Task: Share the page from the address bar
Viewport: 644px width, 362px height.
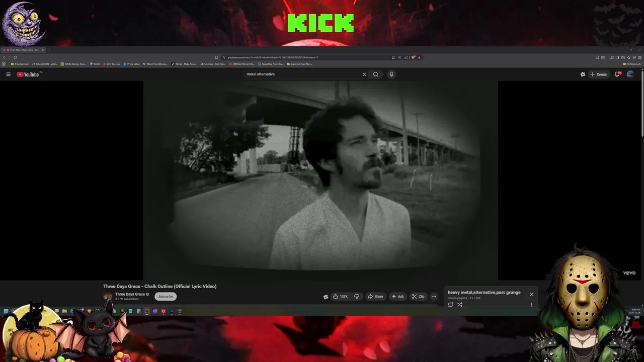Action: tap(406, 57)
